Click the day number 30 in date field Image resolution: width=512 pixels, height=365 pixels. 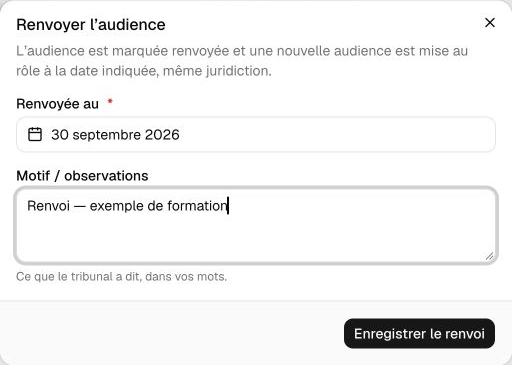tap(60, 135)
